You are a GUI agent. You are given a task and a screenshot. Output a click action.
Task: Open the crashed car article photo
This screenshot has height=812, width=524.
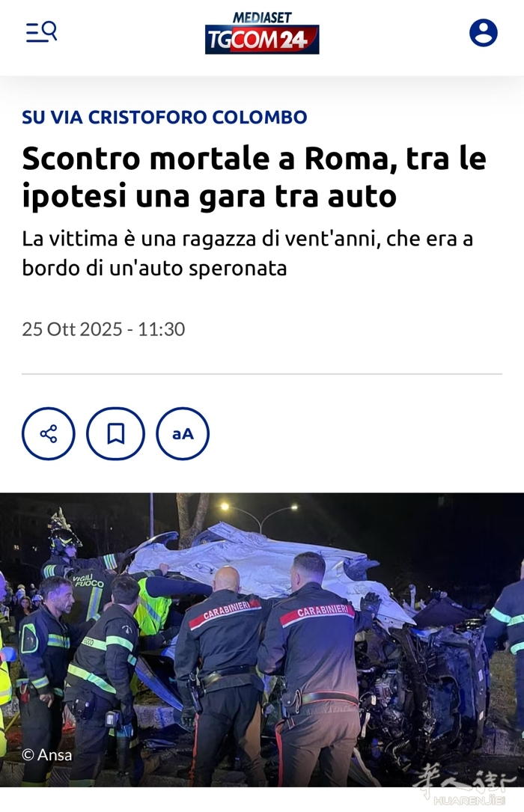pos(262,640)
